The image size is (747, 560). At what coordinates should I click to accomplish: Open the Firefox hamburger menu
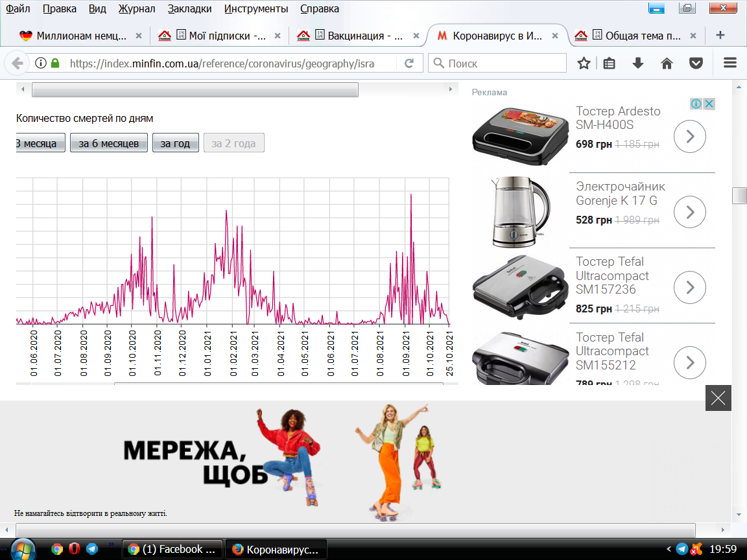pos(730,63)
